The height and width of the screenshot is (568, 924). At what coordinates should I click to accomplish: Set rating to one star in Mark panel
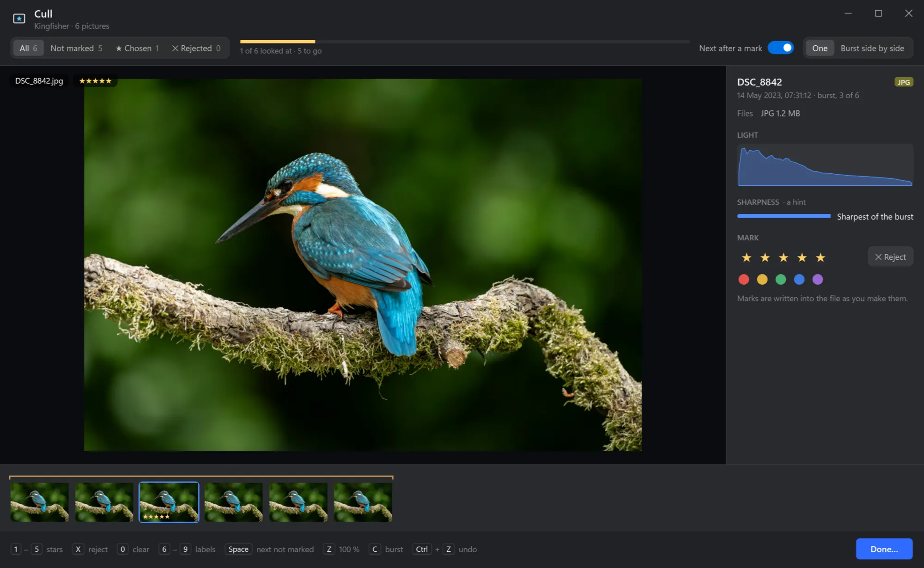coord(747,257)
